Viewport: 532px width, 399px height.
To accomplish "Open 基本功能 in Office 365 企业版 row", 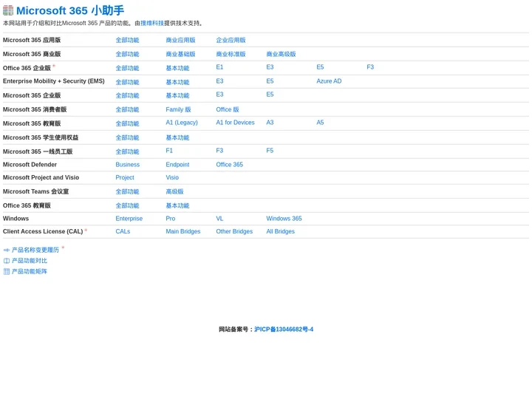I will 177,68.
